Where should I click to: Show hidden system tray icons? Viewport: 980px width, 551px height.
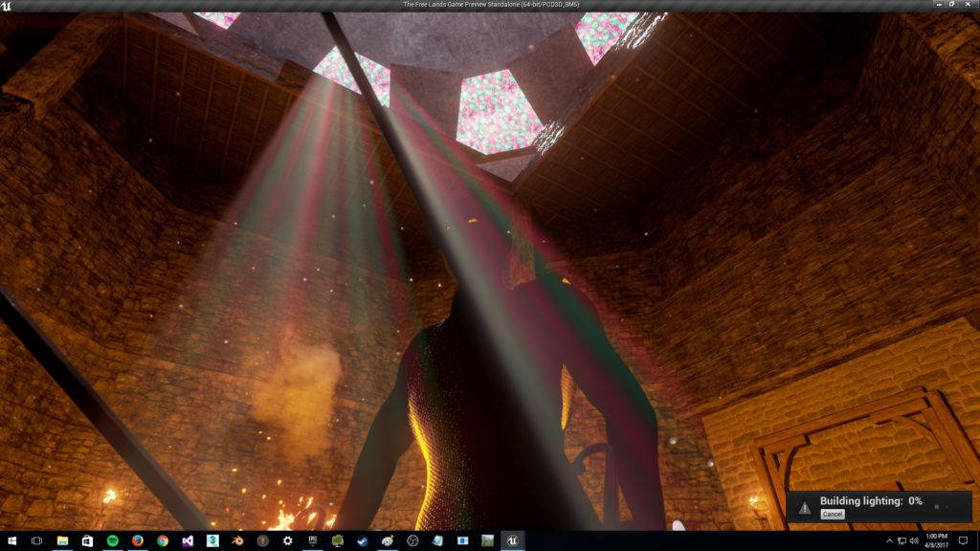click(889, 541)
